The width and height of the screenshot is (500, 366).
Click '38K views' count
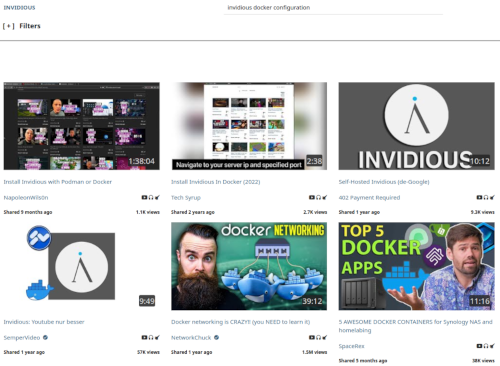coord(483,361)
